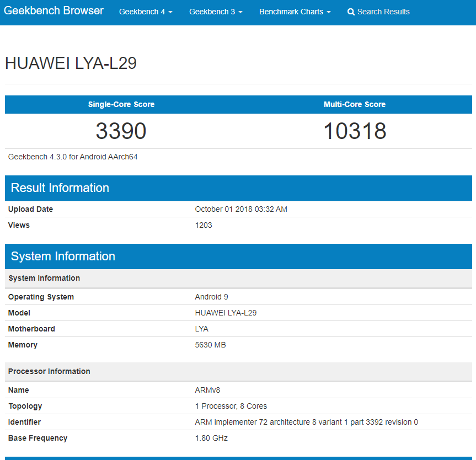Select the Geekbench 4.3.0 for Android AArch64 text
The width and height of the screenshot is (476, 460).
tap(73, 157)
